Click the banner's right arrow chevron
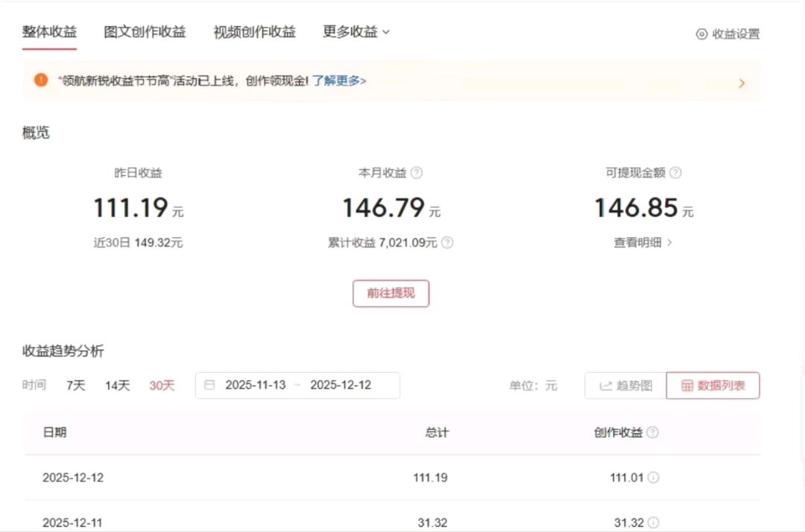Viewport: 805px width, 532px height. (x=742, y=83)
